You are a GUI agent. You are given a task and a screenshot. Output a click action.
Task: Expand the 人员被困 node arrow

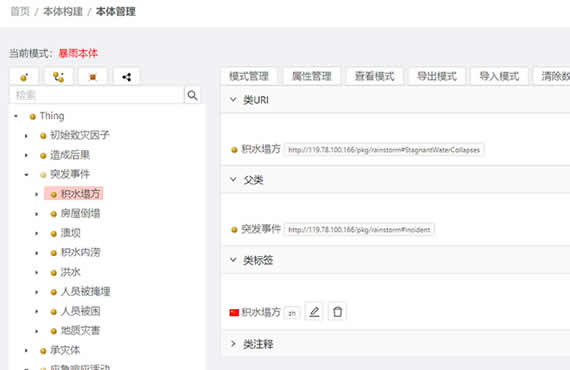[36, 311]
